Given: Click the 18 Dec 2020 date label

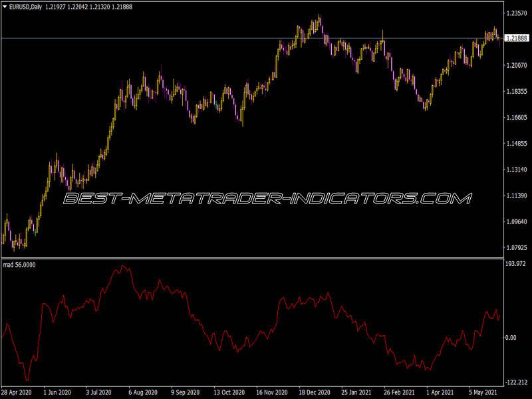Looking at the screenshot, I should pyautogui.click(x=314, y=392).
